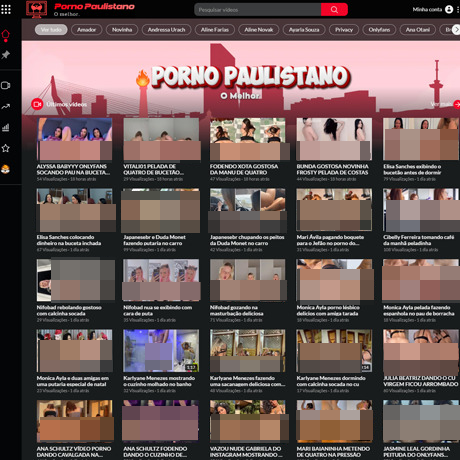
Task: Open the Minha conta link
Action: click(x=427, y=9)
